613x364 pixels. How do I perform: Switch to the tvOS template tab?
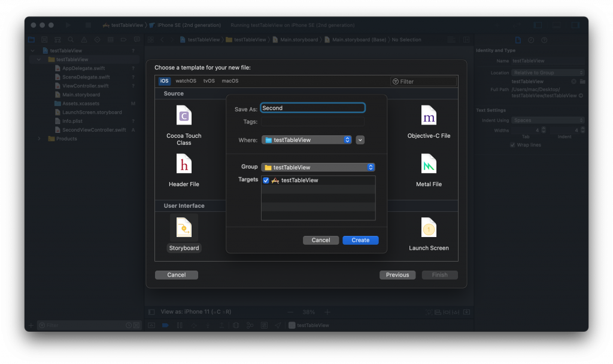209,81
